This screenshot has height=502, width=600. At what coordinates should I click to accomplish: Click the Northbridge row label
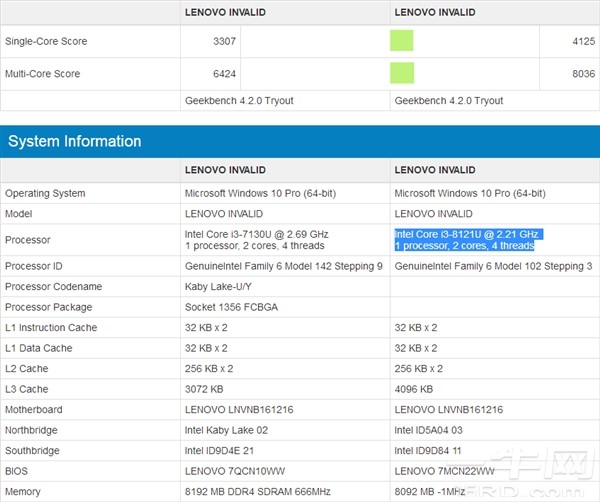31,430
